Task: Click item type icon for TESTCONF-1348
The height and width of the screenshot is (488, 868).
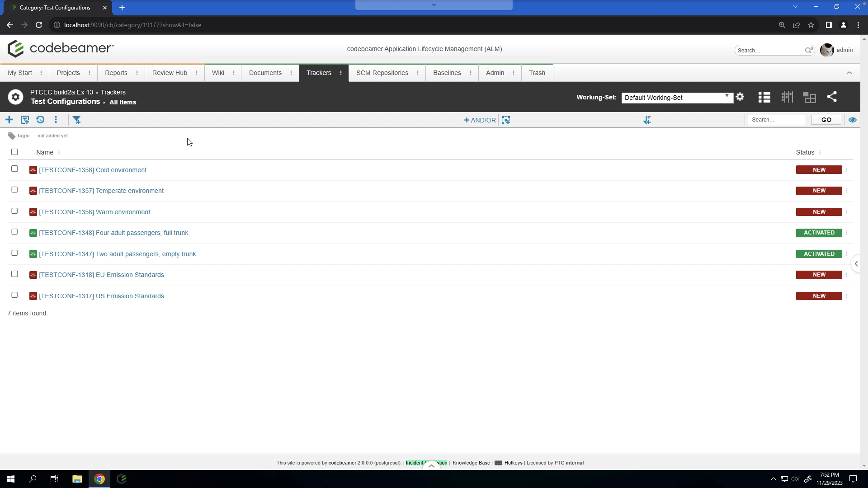Action: point(33,233)
